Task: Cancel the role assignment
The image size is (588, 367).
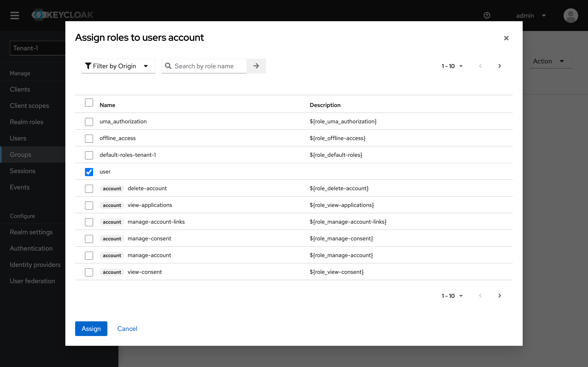Action: [x=127, y=328]
